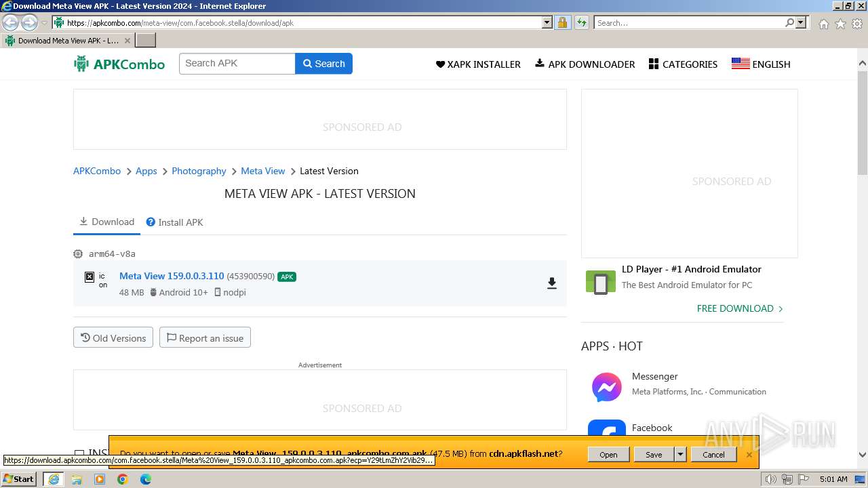Open the Facebook app icon
Image resolution: width=868 pixels, height=488 pixels.
(606, 428)
